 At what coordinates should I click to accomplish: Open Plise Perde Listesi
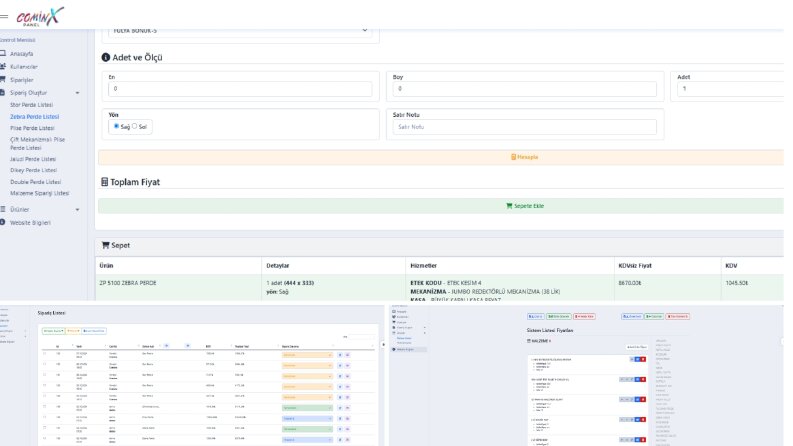[32, 128]
